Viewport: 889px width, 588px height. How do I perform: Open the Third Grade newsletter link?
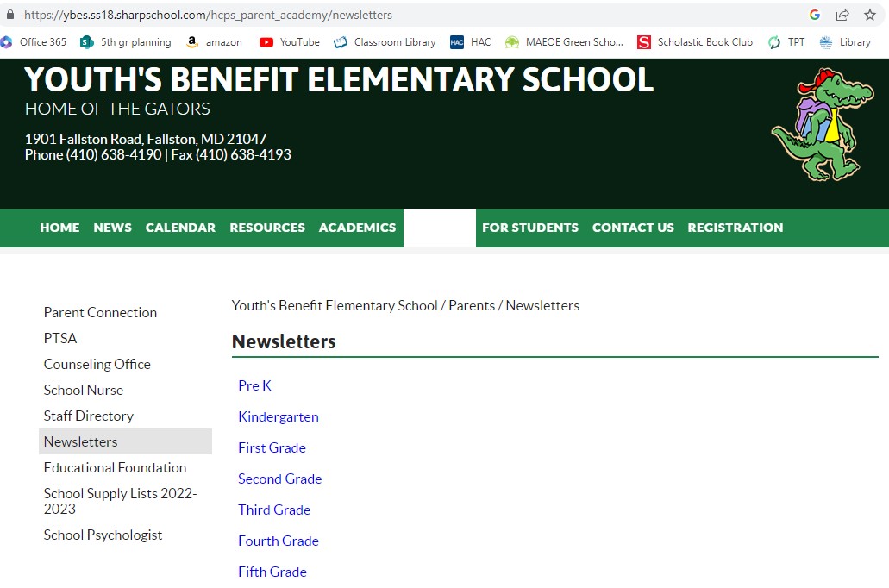[x=274, y=510]
